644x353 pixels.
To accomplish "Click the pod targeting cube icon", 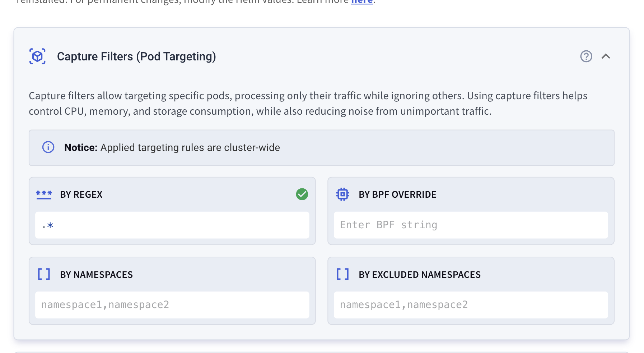I will (38, 56).
